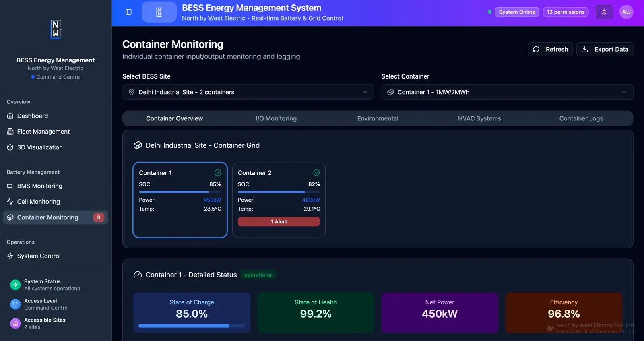Click the 480kW power value
The height and width of the screenshot is (341, 644).
(x=311, y=200)
